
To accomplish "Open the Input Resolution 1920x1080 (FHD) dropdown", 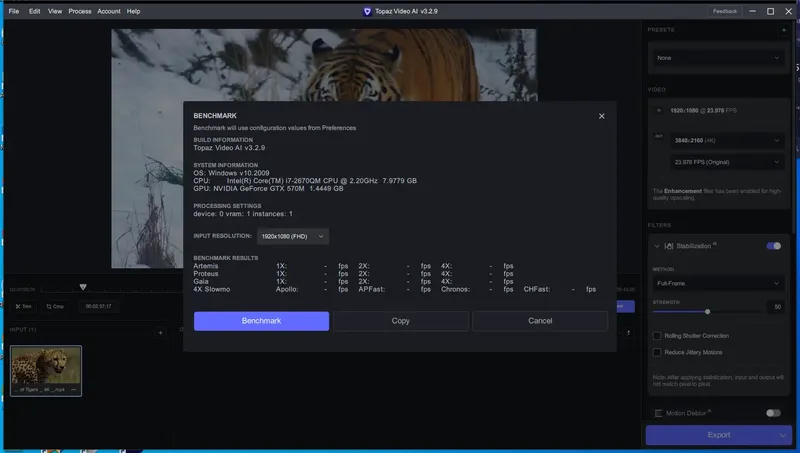I will pyautogui.click(x=293, y=236).
